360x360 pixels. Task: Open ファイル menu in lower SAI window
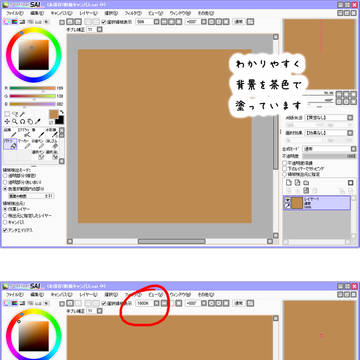click(x=15, y=295)
